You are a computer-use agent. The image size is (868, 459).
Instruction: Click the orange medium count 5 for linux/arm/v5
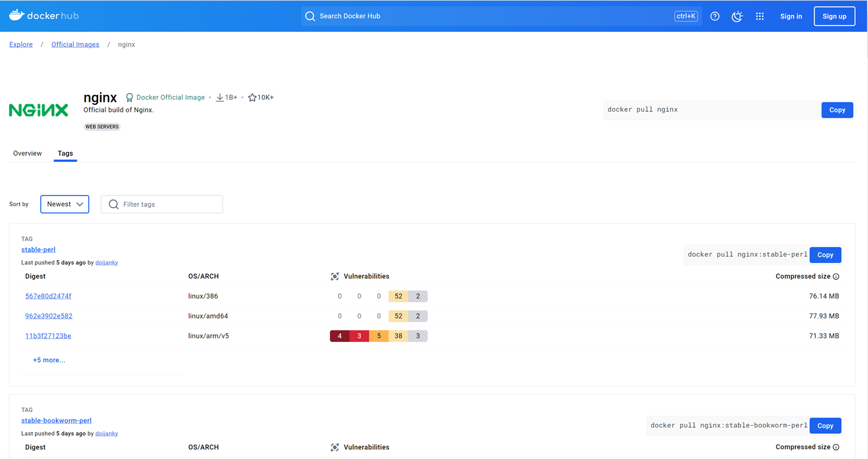pyautogui.click(x=379, y=336)
